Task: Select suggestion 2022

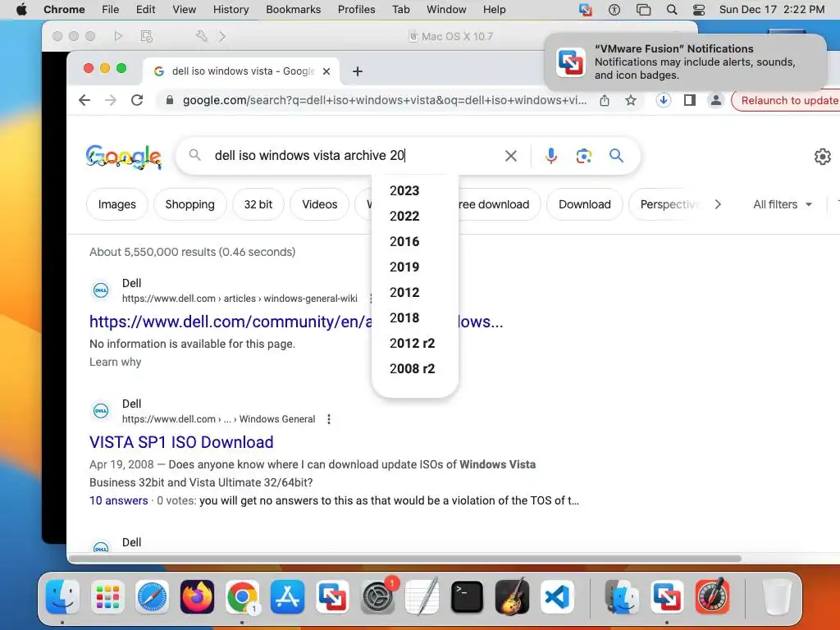Action: 404,216
